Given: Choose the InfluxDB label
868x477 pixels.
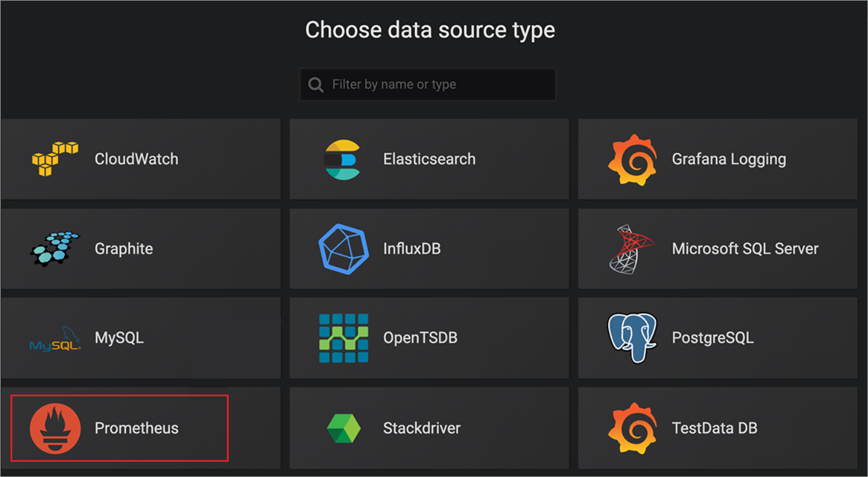Looking at the screenshot, I should click(412, 248).
